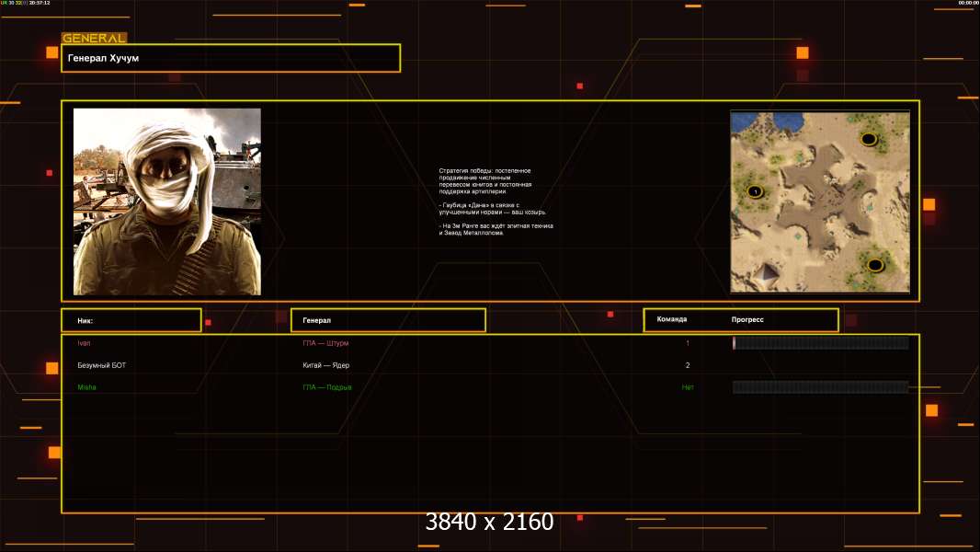Screen dimensions: 980x552
Task: Select the top-right start position marker on the map
Action: [x=869, y=139]
